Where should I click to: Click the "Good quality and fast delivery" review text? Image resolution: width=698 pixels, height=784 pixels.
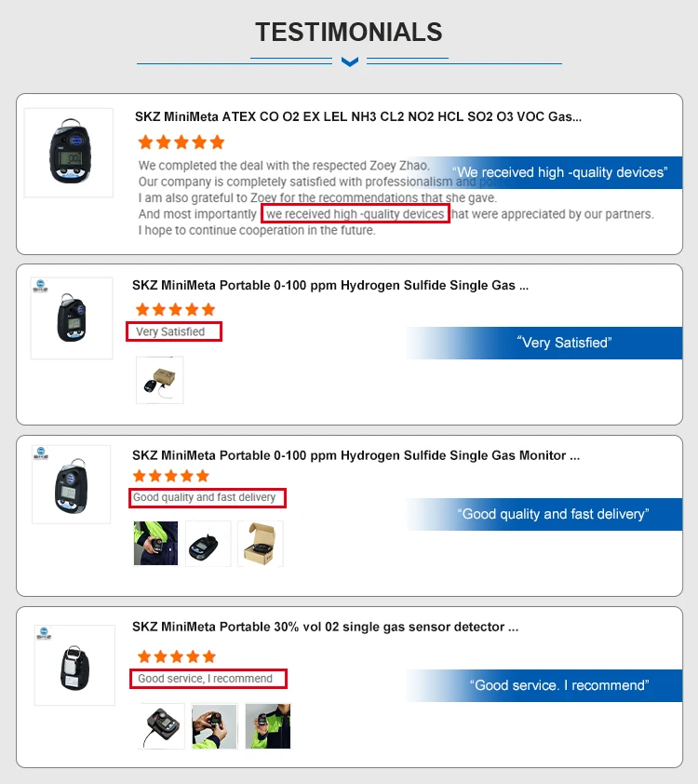205,498
